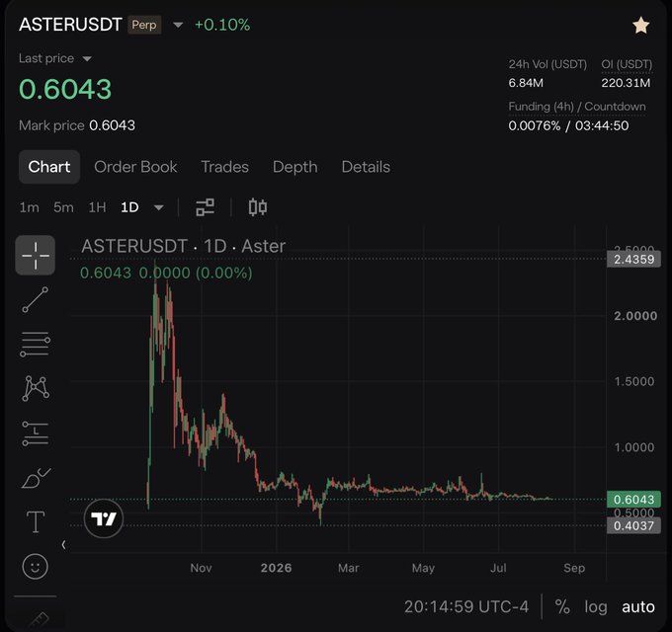Open the candlestick chart type icon
Image resolution: width=672 pixels, height=632 pixels.
point(258,207)
